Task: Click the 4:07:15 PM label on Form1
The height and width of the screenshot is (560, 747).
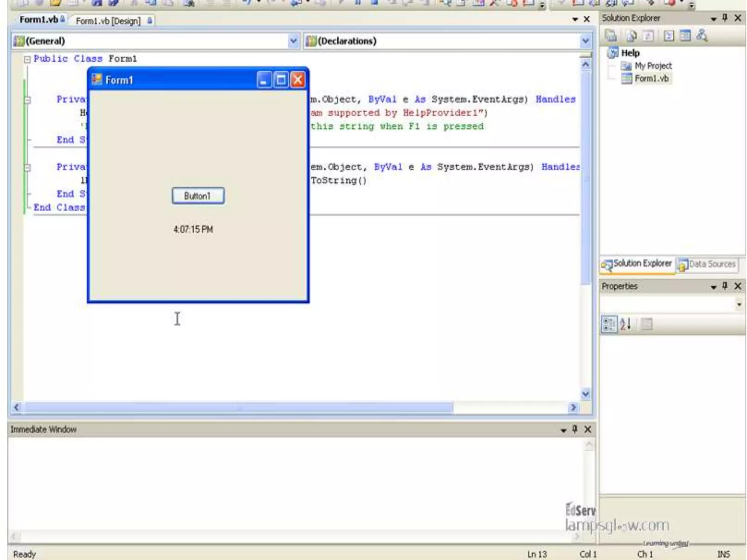Action: (193, 229)
